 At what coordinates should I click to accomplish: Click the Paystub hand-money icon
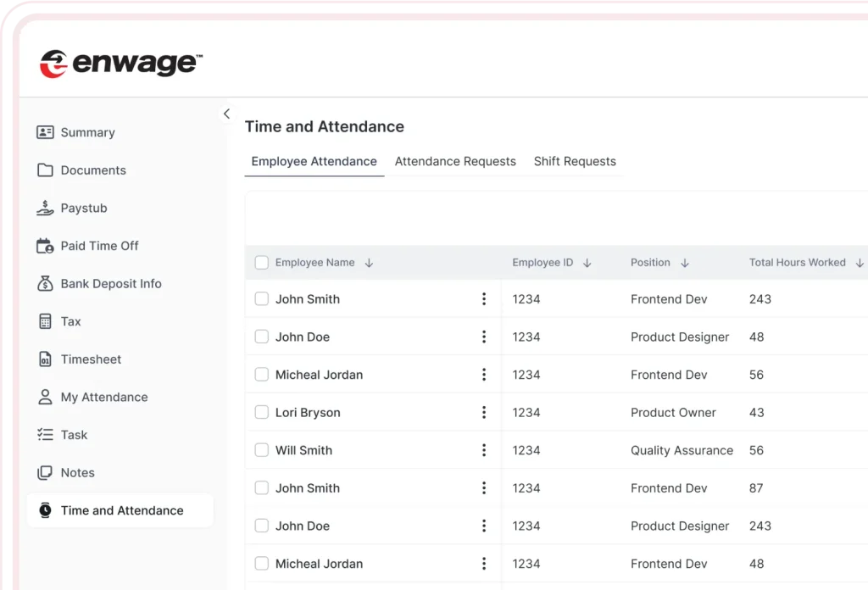45,208
